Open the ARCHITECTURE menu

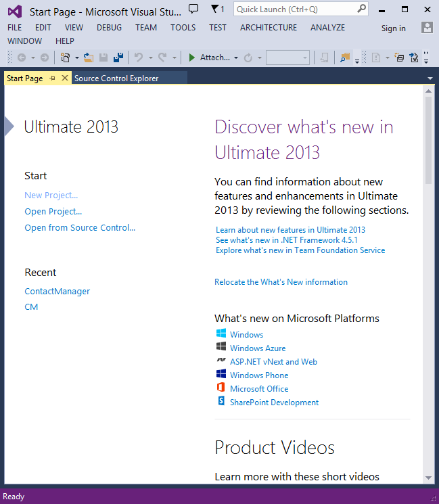coord(268,28)
